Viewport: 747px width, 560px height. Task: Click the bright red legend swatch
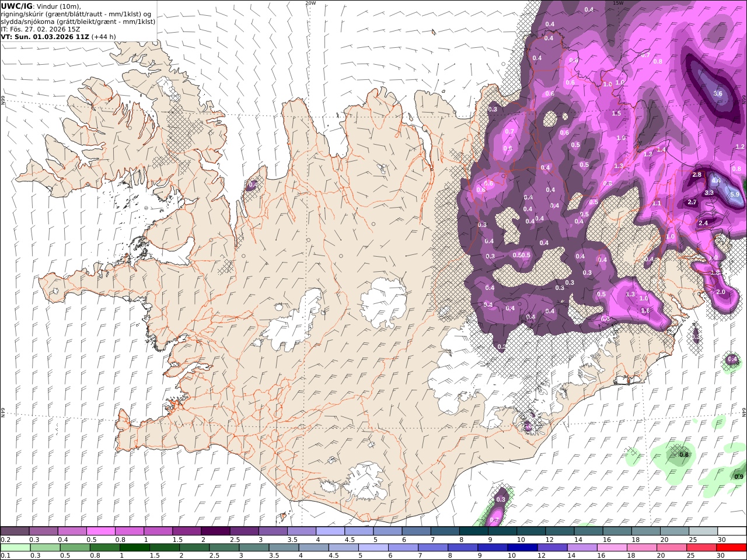[732, 548]
